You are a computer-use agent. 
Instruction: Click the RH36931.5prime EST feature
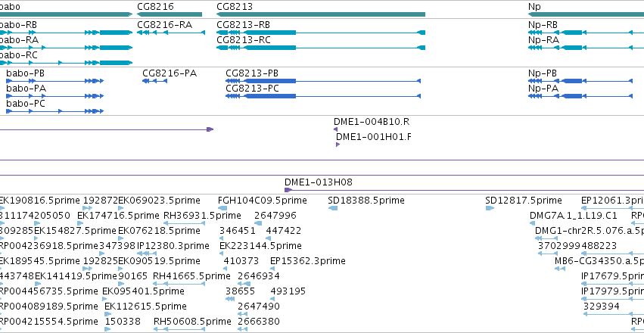184,223
